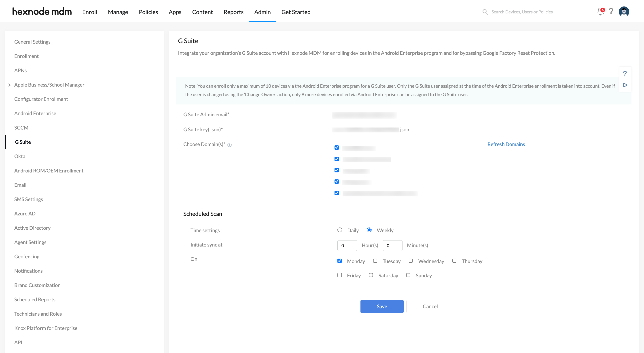This screenshot has width=644, height=353.
Task: Uncheck the first domain checkbox
Action: point(337,148)
